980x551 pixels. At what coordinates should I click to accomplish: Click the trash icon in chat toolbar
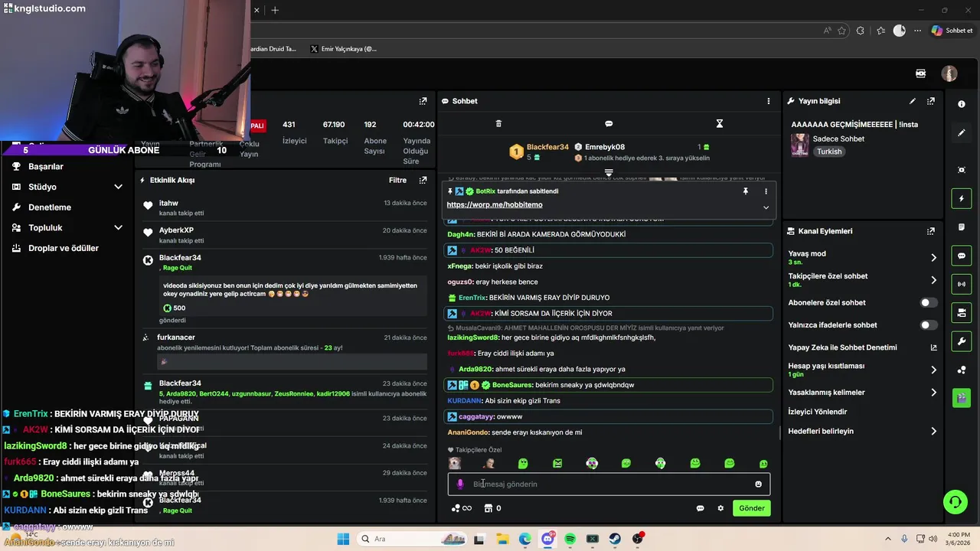coord(498,123)
